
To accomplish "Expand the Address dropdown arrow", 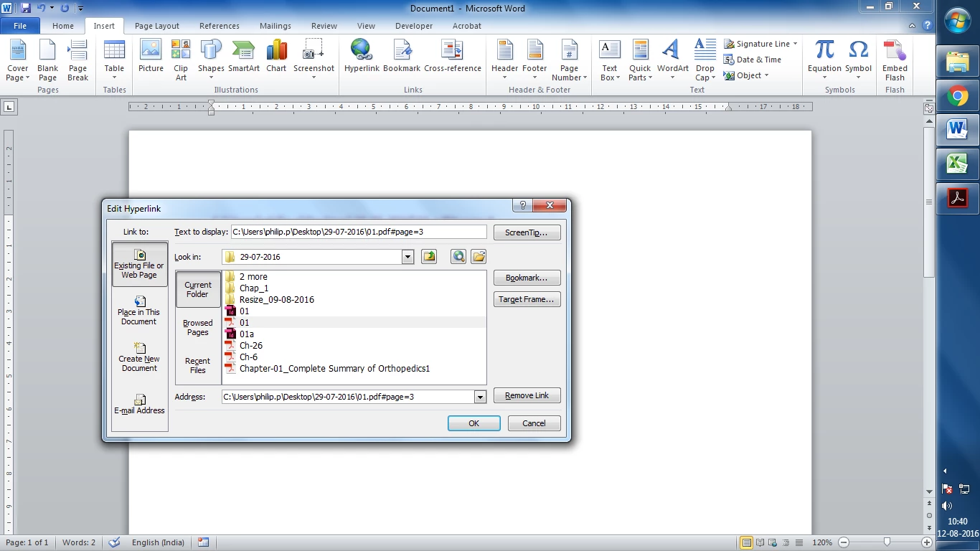I will pyautogui.click(x=480, y=397).
